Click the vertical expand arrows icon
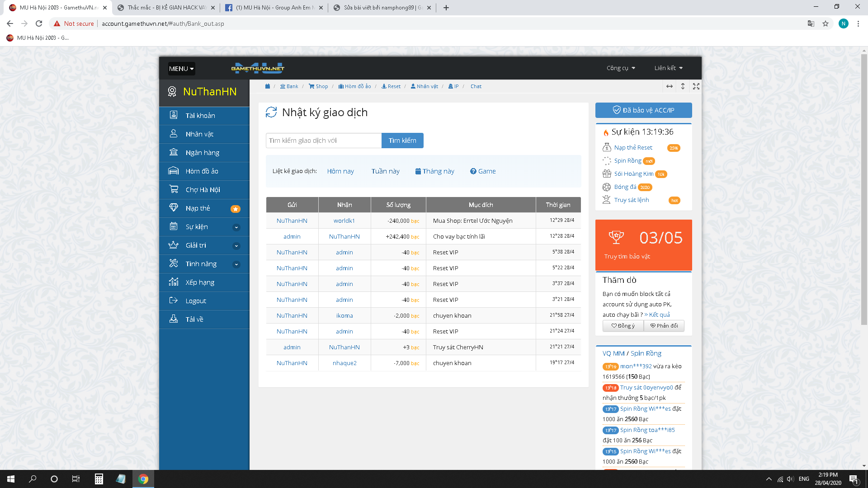868x488 pixels. (683, 86)
